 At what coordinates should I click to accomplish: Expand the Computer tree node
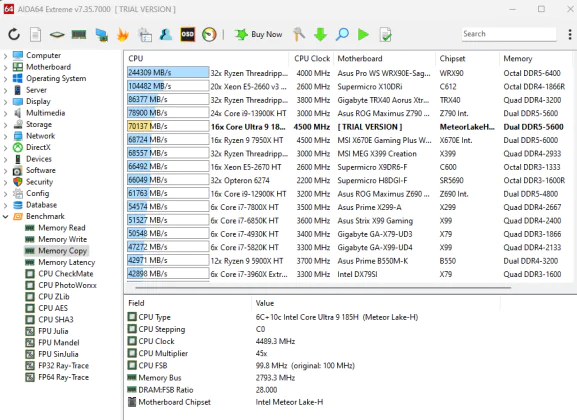[5, 56]
